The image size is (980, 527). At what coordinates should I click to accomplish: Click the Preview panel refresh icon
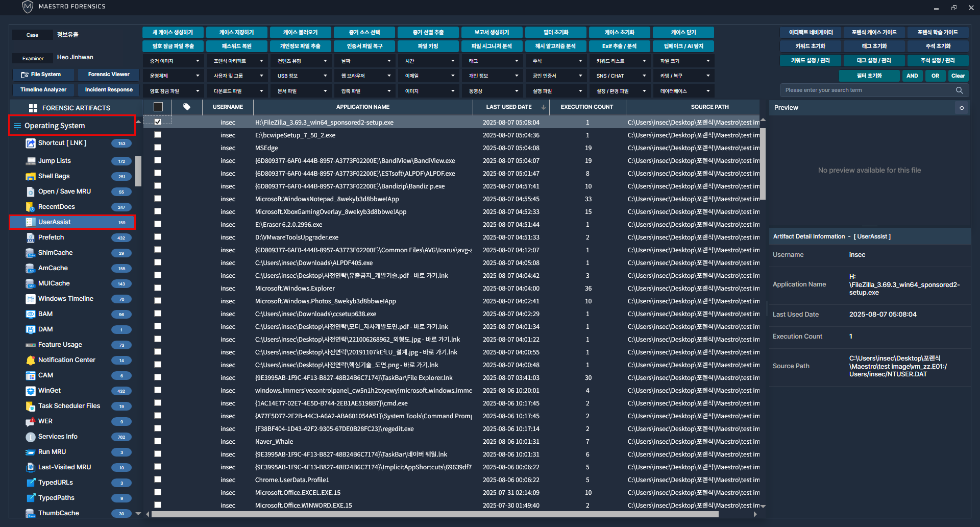(962, 108)
